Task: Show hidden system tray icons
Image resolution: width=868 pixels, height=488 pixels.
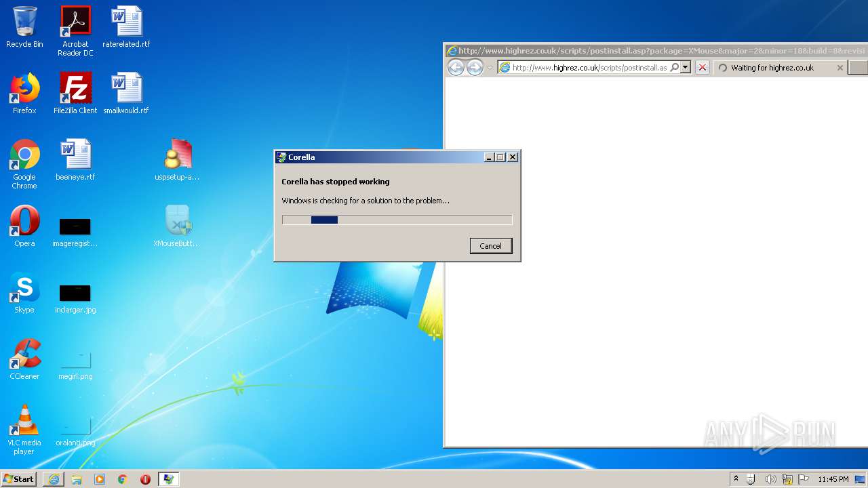Action: pos(736,479)
